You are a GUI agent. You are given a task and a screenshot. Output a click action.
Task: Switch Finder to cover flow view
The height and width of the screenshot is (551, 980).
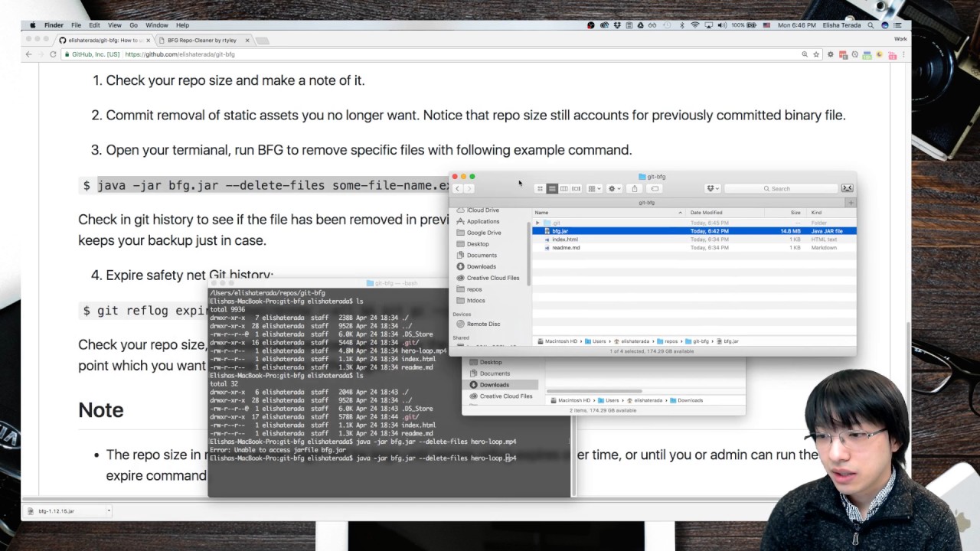pos(576,188)
